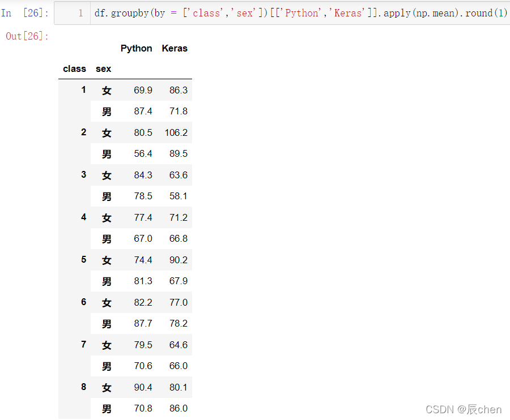Click the 男 label in the 81.3 row
This screenshot has height=420, width=510.
coord(107,281)
